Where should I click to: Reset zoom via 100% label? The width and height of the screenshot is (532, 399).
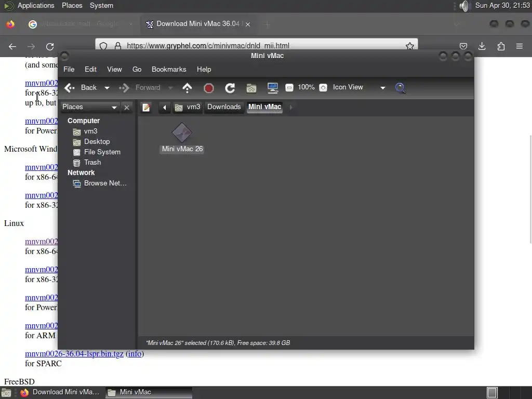coord(306,87)
